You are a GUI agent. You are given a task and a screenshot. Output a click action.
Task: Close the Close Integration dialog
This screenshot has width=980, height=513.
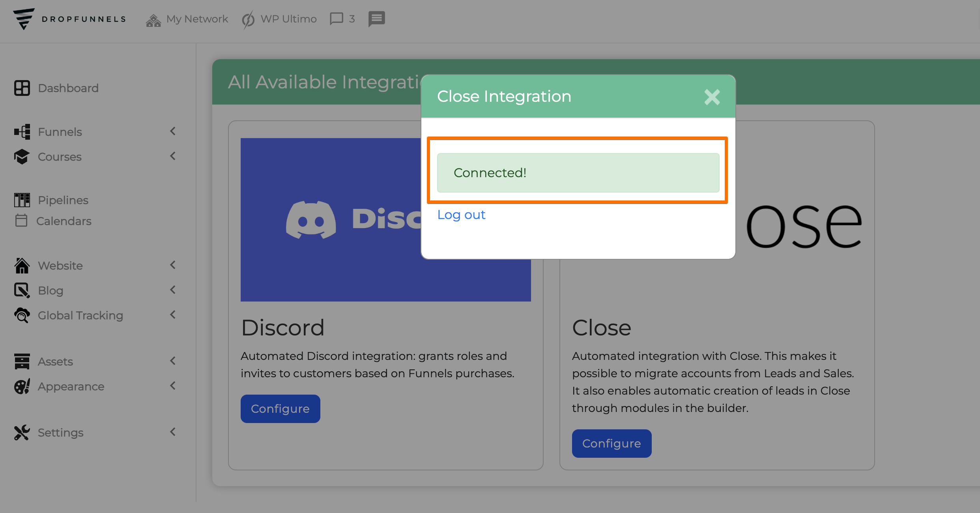click(712, 97)
